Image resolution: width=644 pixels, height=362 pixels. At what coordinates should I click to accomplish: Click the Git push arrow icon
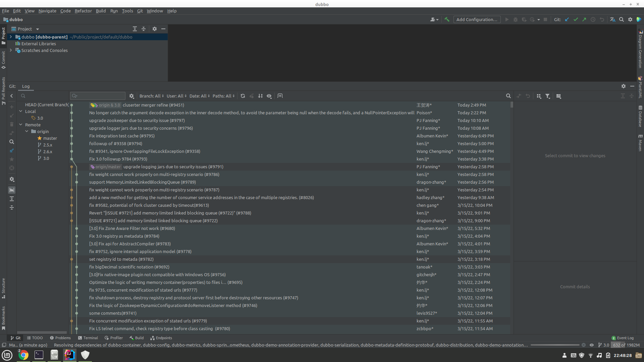click(584, 19)
